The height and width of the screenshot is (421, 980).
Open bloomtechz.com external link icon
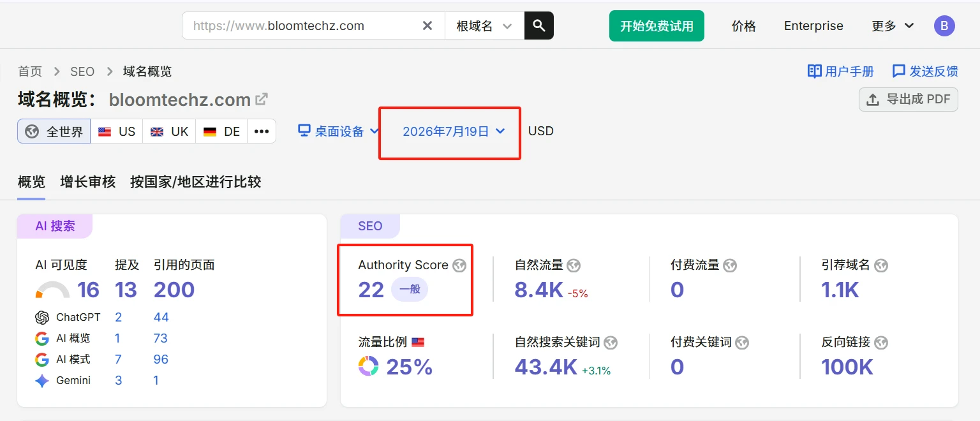coord(261,100)
